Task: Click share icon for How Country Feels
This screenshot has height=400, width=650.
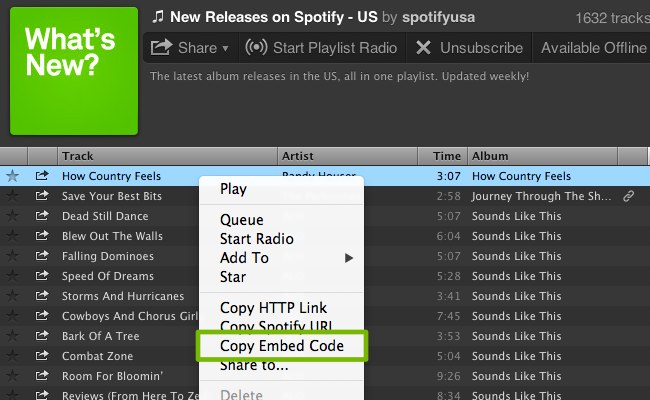Action: click(x=42, y=176)
